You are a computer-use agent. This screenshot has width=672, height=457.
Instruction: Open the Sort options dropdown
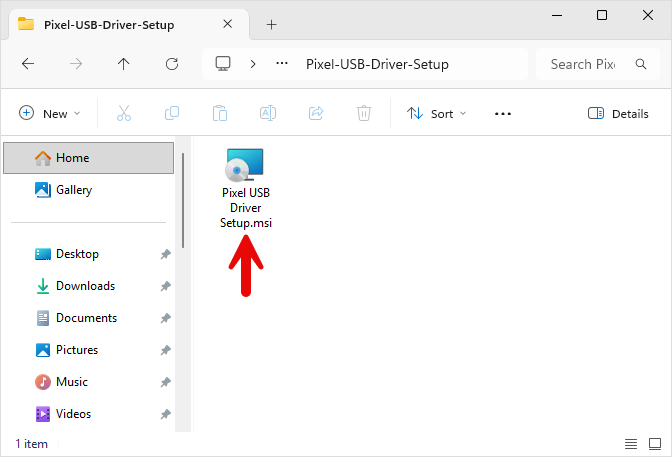pos(436,114)
